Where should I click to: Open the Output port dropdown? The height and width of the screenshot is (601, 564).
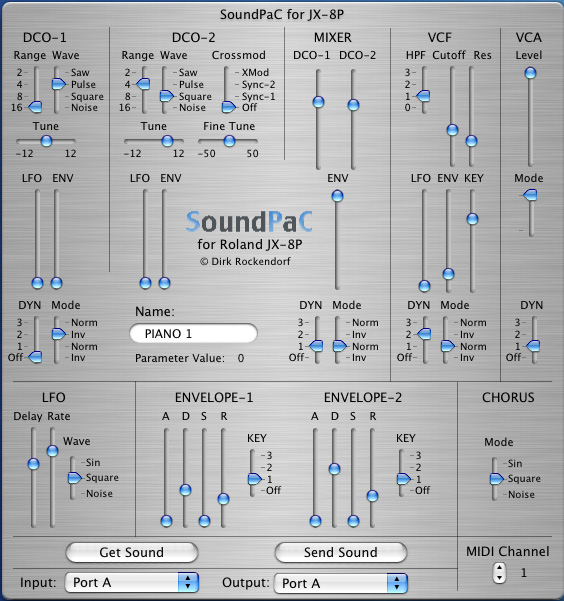click(340, 583)
